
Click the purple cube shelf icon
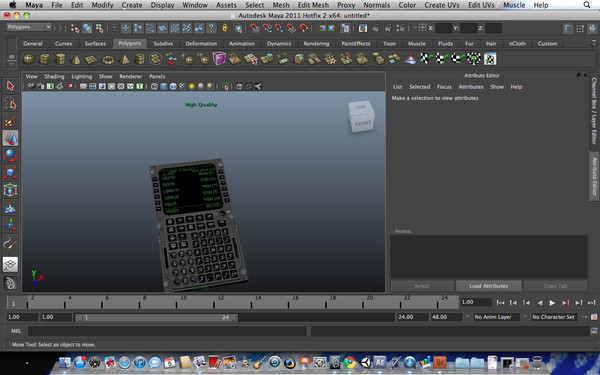point(219,59)
